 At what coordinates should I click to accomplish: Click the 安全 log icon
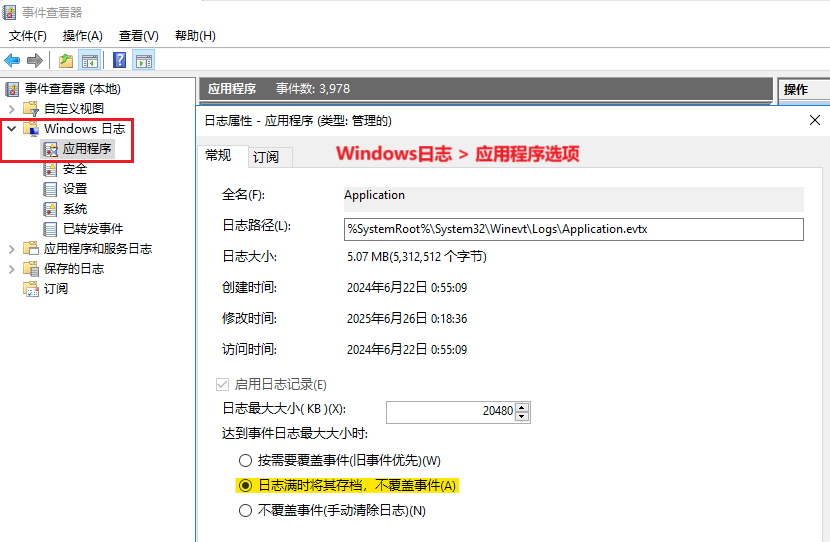click(50, 169)
